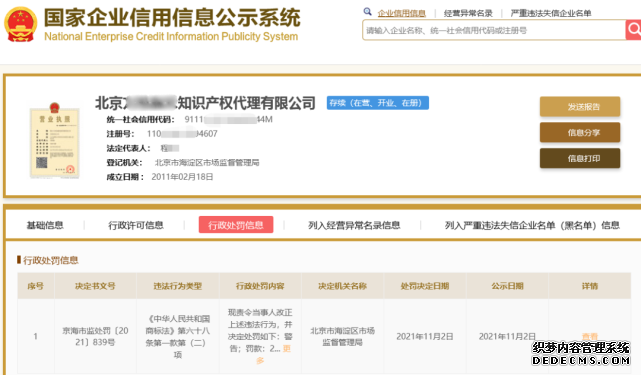This screenshot has height=375, width=641.
Task: Click document number 京海市监处罚〔2021〕839号
Action: coord(95,336)
